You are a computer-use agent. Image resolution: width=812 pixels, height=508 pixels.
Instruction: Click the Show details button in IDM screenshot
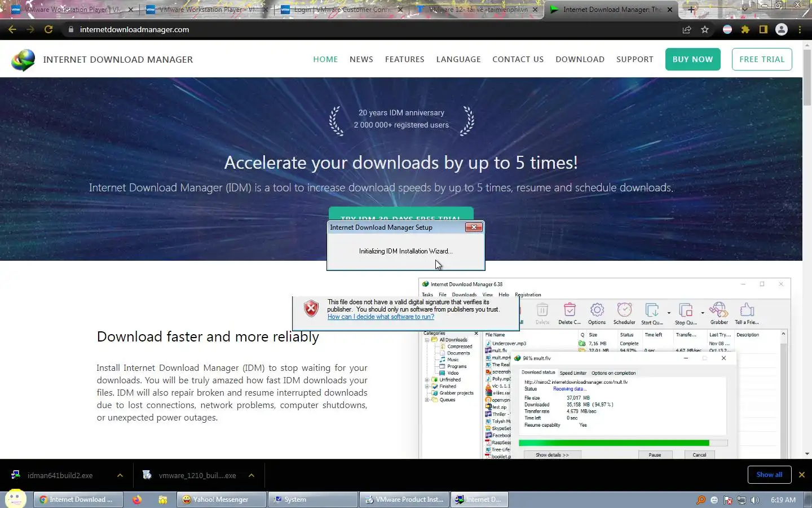[552, 454]
